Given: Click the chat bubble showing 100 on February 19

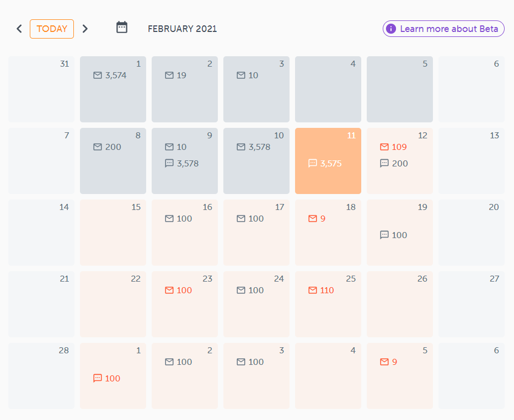Looking at the screenshot, I should (384, 235).
